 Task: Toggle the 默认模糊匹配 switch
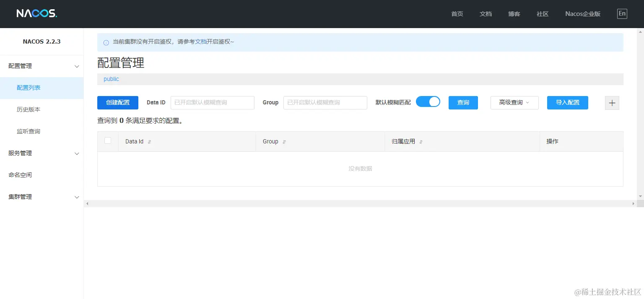[x=428, y=101]
